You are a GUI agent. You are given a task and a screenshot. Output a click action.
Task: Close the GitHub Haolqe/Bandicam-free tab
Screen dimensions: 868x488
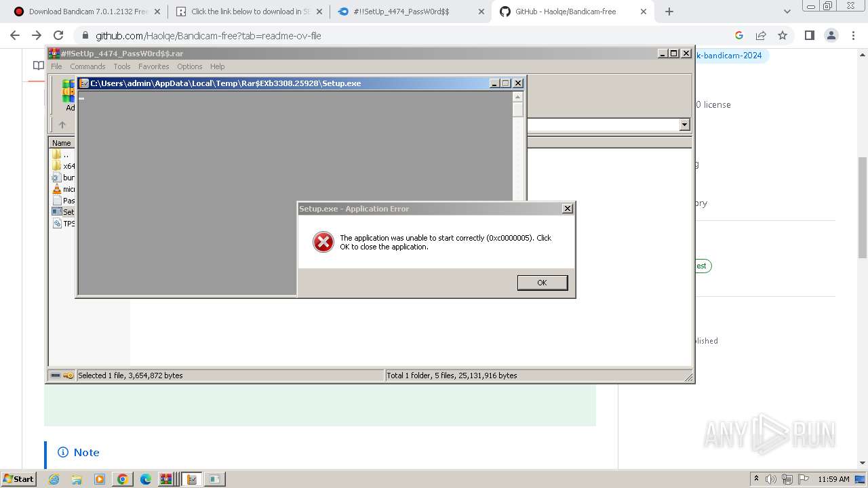pos(644,12)
